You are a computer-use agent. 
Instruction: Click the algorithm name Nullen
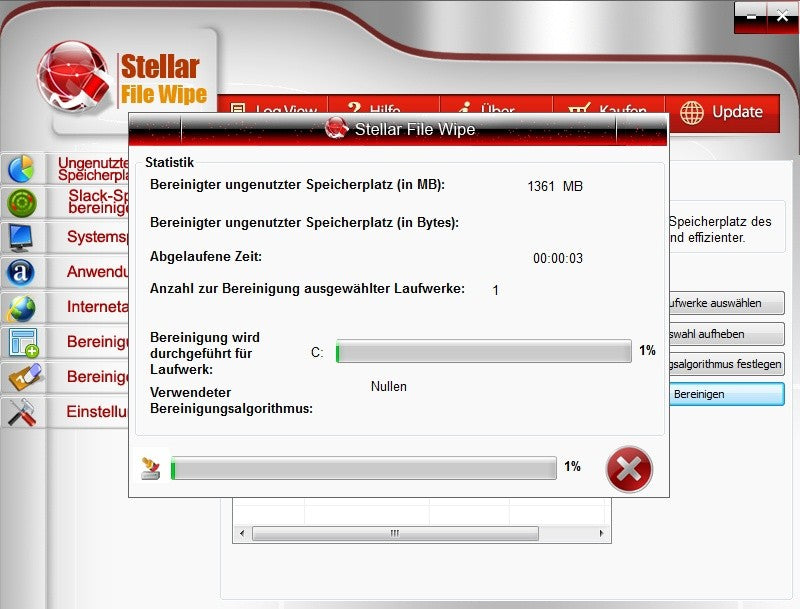point(389,387)
